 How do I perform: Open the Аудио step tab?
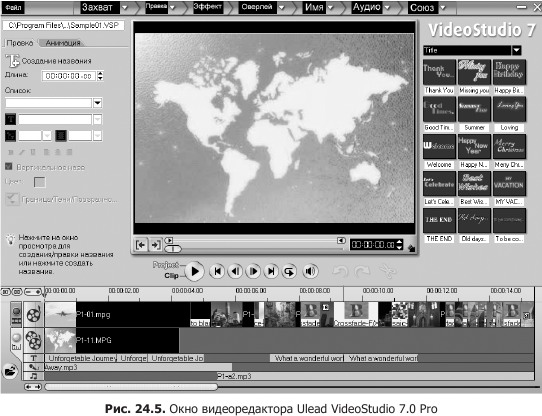click(366, 7)
